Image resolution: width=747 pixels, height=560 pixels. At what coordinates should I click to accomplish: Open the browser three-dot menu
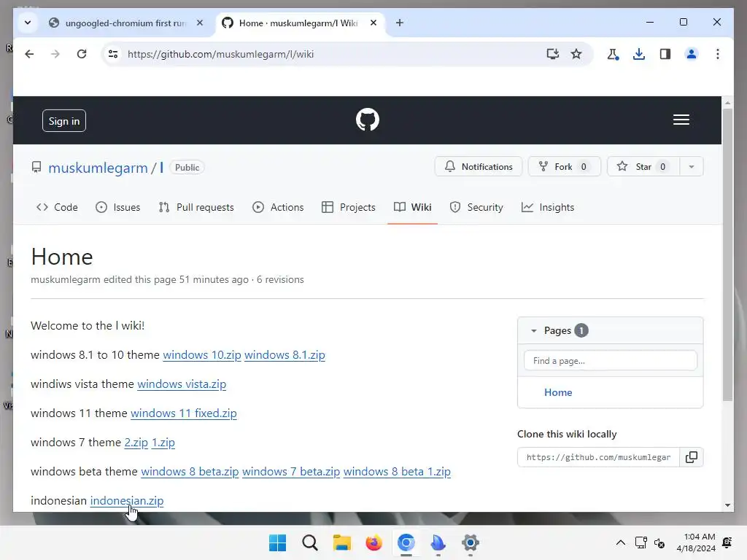[718, 54]
